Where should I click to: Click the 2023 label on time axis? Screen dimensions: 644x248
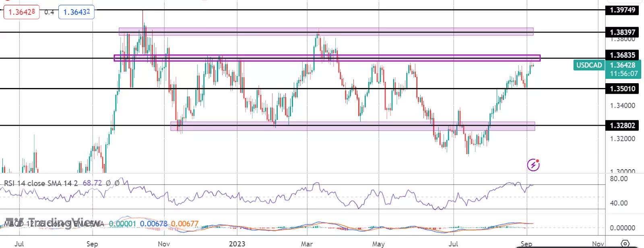[x=237, y=244]
